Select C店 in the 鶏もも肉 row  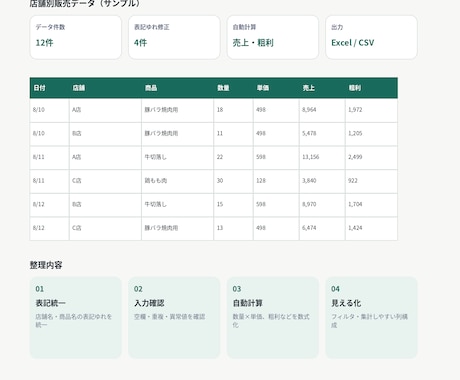pos(105,181)
